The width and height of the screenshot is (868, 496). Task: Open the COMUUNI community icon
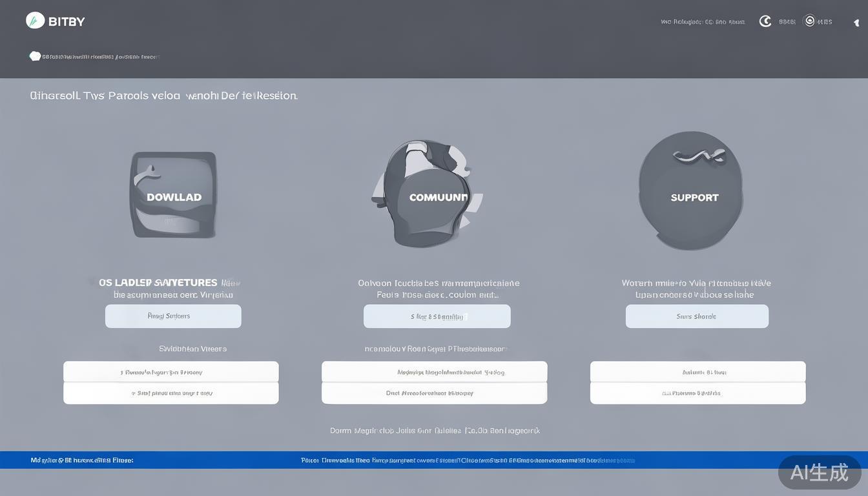428,195
